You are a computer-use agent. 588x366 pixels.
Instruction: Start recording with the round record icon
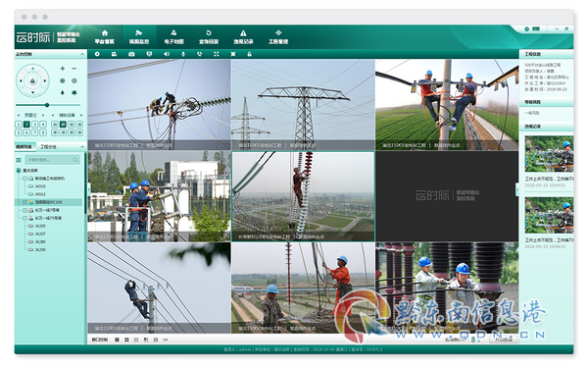coord(97,54)
